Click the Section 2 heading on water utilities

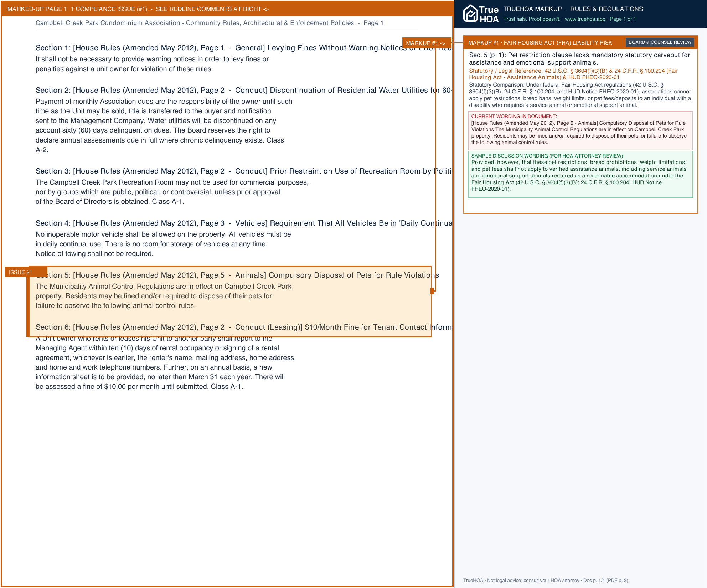(x=244, y=90)
